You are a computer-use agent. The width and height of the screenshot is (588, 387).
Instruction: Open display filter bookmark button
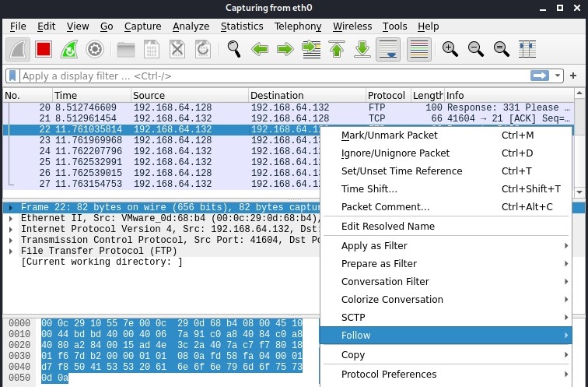click(12, 76)
